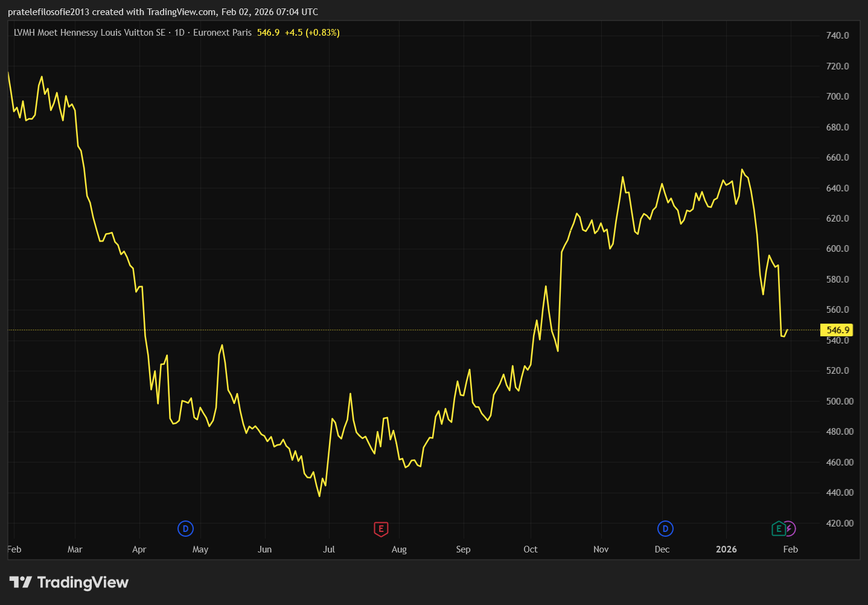868x605 pixels.
Task: Click the Nov label on time axis
Action: (x=601, y=549)
